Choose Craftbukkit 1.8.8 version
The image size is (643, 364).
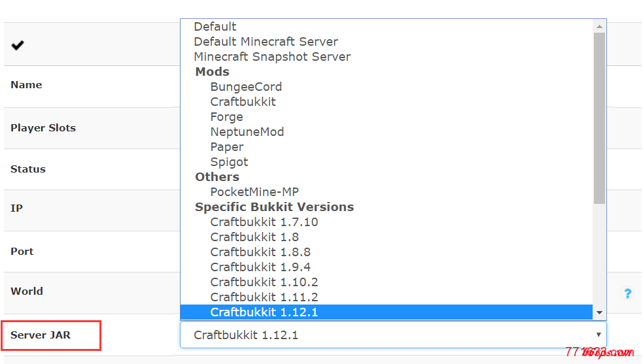[x=260, y=252]
